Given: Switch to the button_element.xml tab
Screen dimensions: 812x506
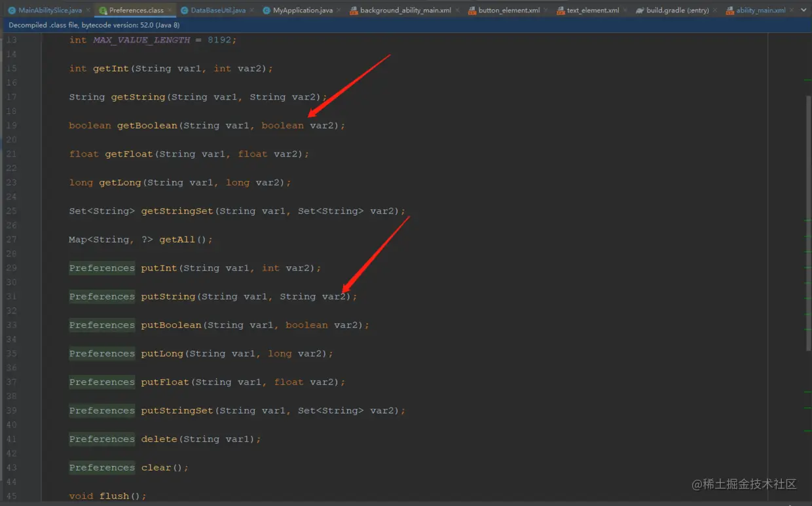Looking at the screenshot, I should click(x=509, y=10).
